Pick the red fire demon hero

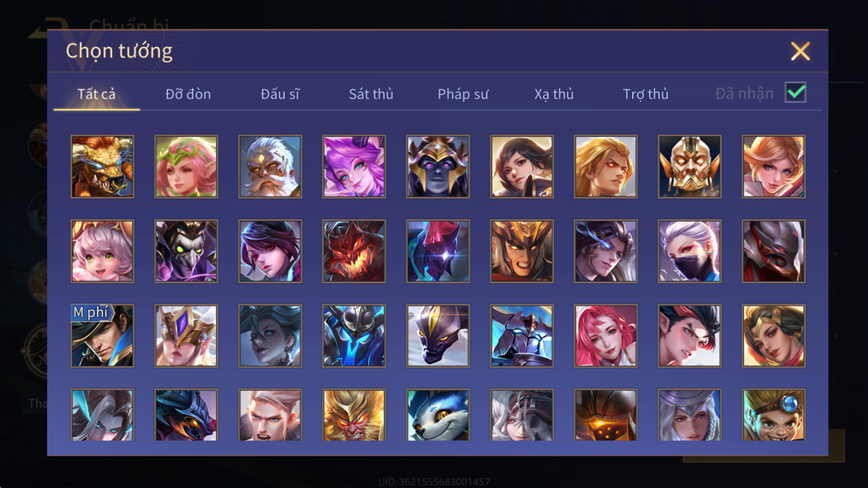pyautogui.click(x=354, y=251)
